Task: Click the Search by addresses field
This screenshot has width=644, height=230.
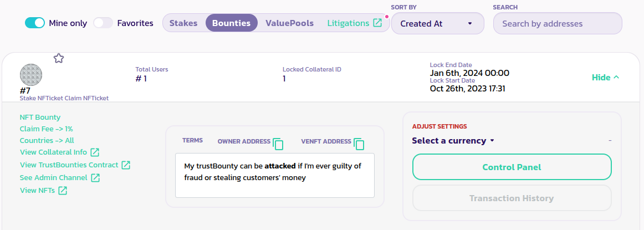Action: click(x=558, y=24)
